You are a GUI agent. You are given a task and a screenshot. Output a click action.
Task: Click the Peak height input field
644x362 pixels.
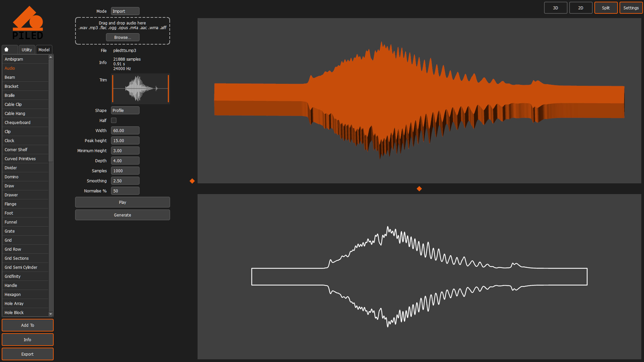[125, 141]
